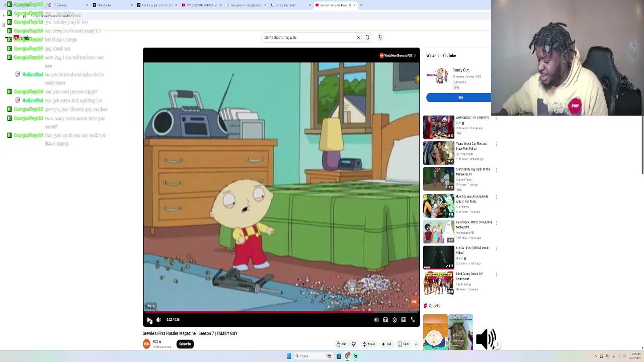
Task: Open the first Shorts thumbnail with Stewie
Action: coord(435,332)
